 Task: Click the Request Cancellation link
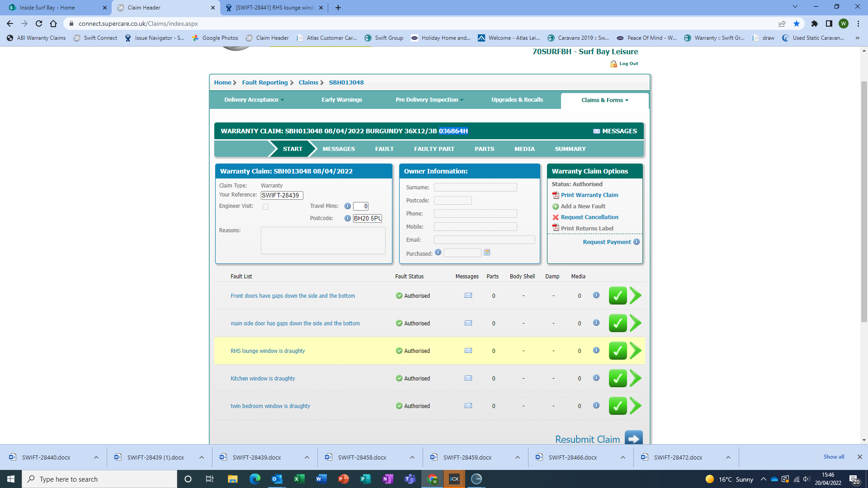[x=589, y=217]
